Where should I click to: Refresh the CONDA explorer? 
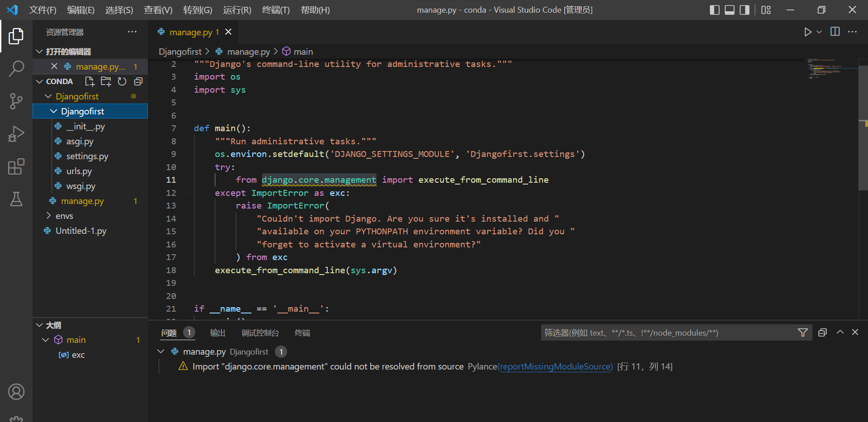[122, 81]
